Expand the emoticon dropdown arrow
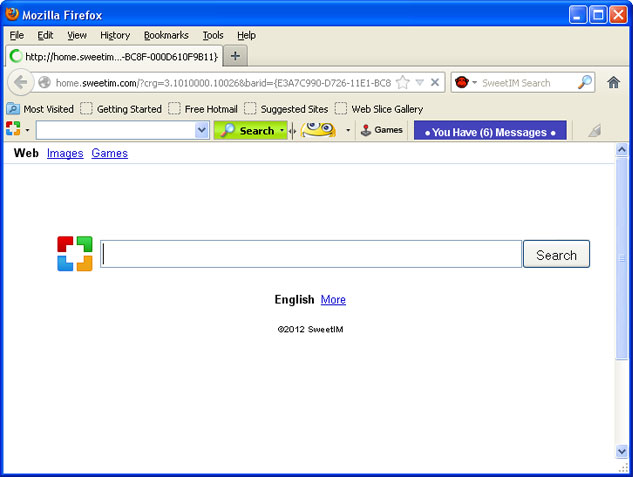The width and height of the screenshot is (633, 477). tap(348, 130)
